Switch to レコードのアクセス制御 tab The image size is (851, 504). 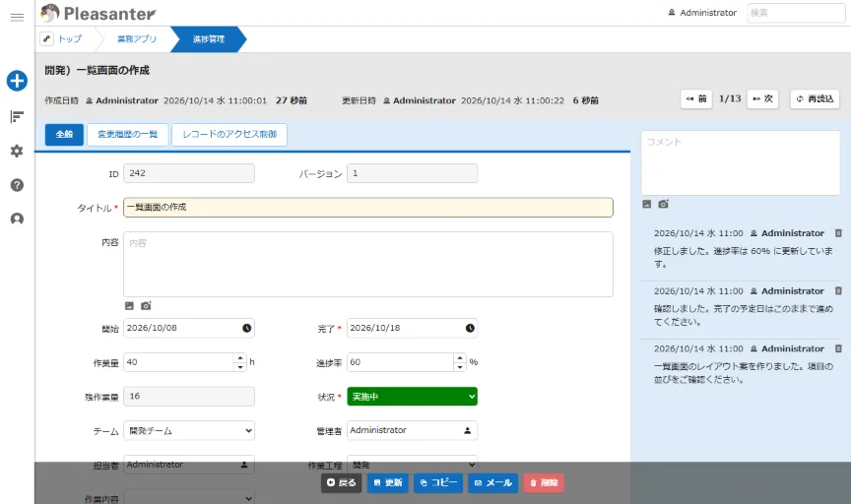click(x=229, y=134)
